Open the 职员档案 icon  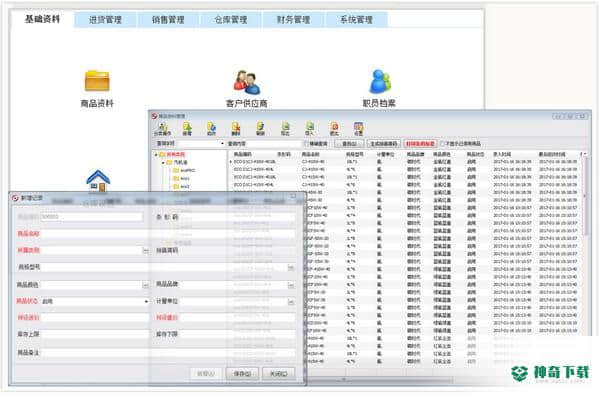[380, 81]
